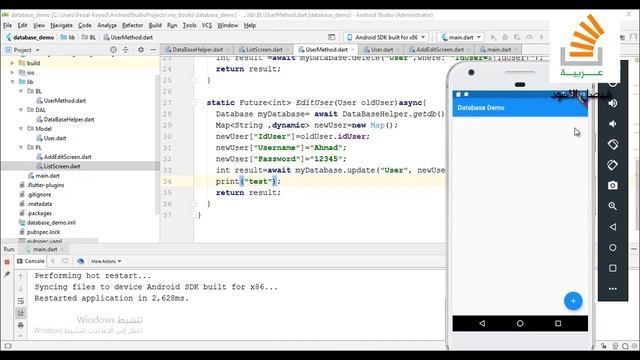Stop the running app (red square)
This screenshot has height=360, width=640.
pyautogui.click(x=7, y=262)
